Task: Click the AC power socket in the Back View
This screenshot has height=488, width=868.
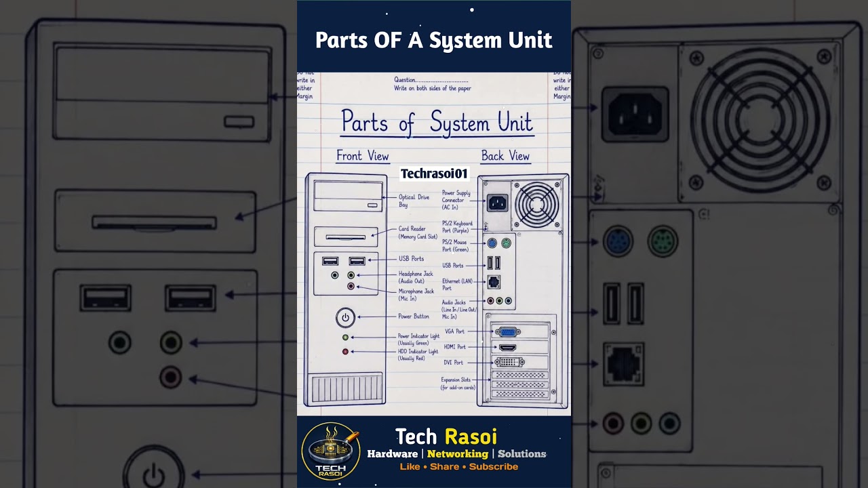Action: [x=497, y=203]
